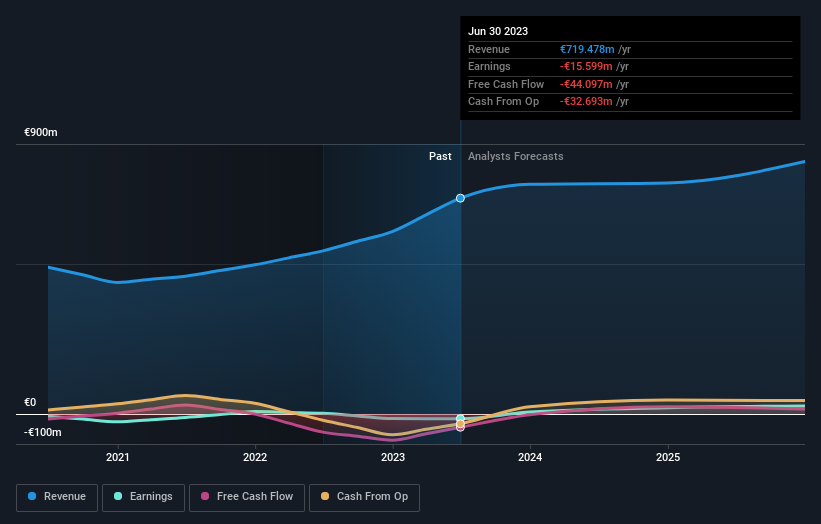
Task: Select the Free Cash Flow data point marker
Action: pyautogui.click(x=460, y=428)
